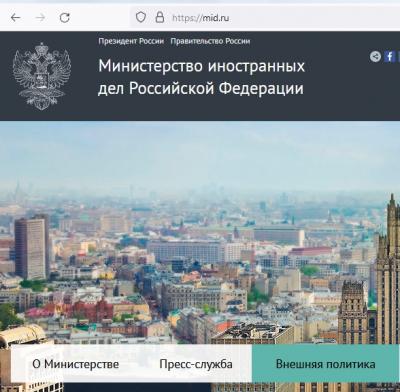Screen dimensions: 400x392
Task: Open the Президент России link
Action: 131,41
